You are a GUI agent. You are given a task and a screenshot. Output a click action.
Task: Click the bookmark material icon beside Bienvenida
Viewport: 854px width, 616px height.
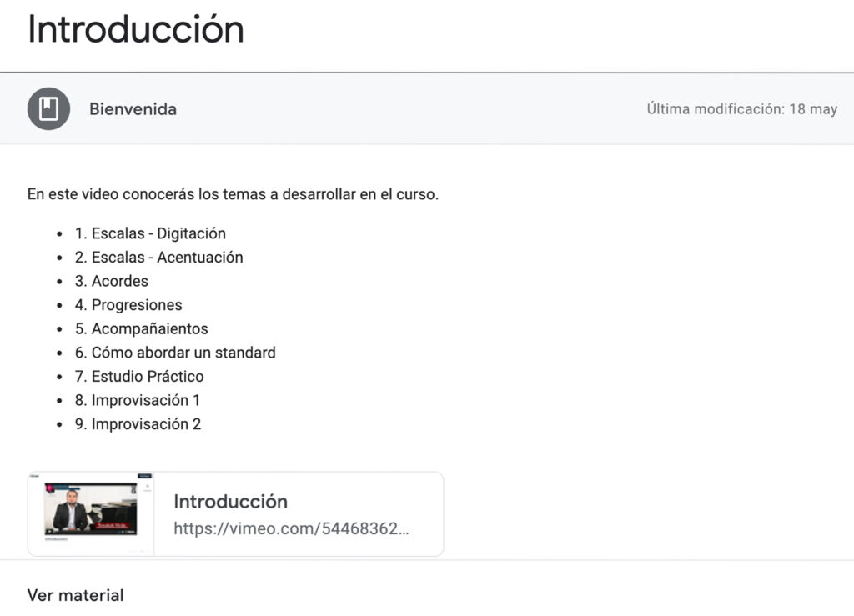click(48, 109)
